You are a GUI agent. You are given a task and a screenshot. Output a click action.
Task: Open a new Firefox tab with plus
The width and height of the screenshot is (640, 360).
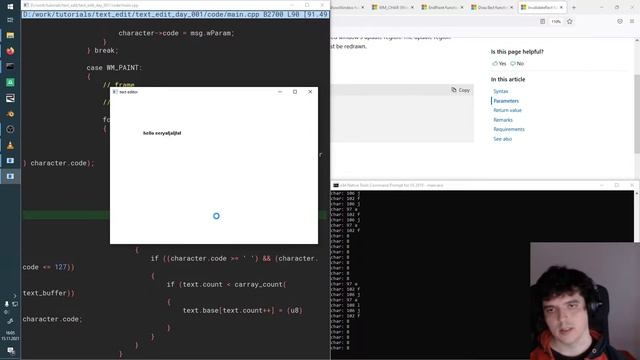coord(573,7)
